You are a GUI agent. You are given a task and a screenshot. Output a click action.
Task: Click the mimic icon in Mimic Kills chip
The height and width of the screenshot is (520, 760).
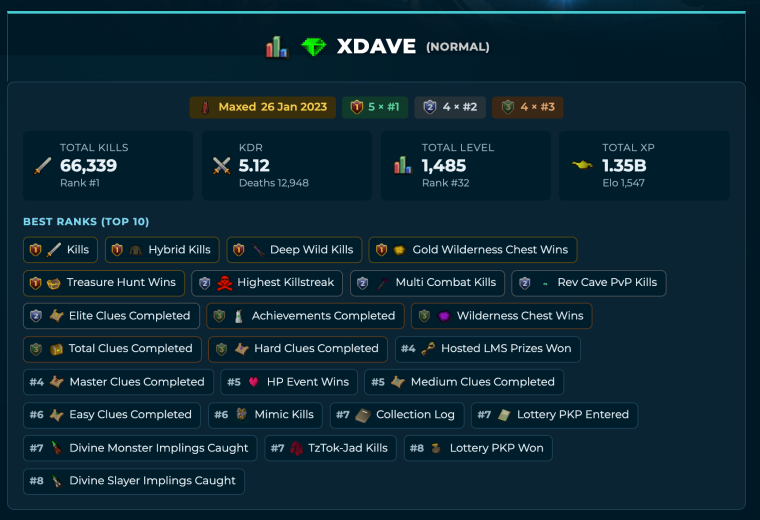[241, 415]
